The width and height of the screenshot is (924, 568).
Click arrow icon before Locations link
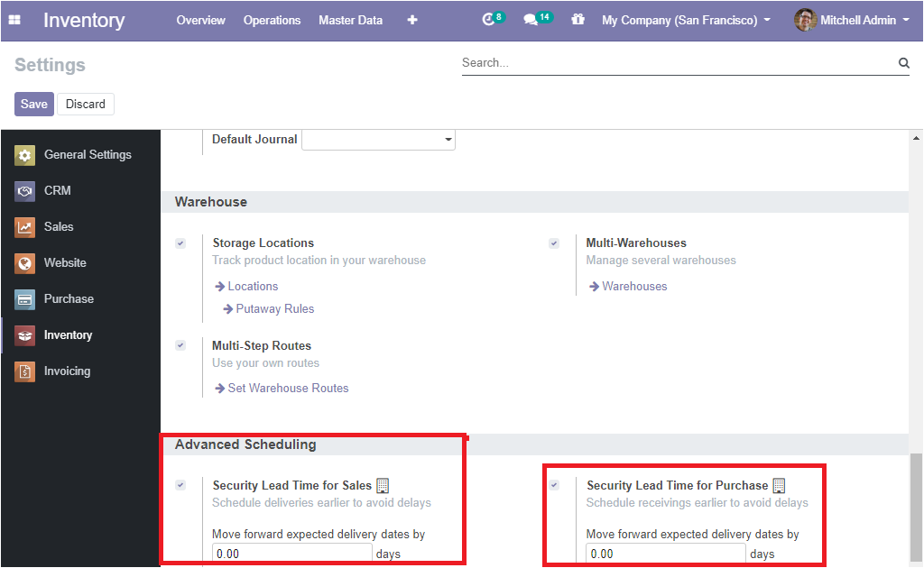pyautogui.click(x=220, y=286)
